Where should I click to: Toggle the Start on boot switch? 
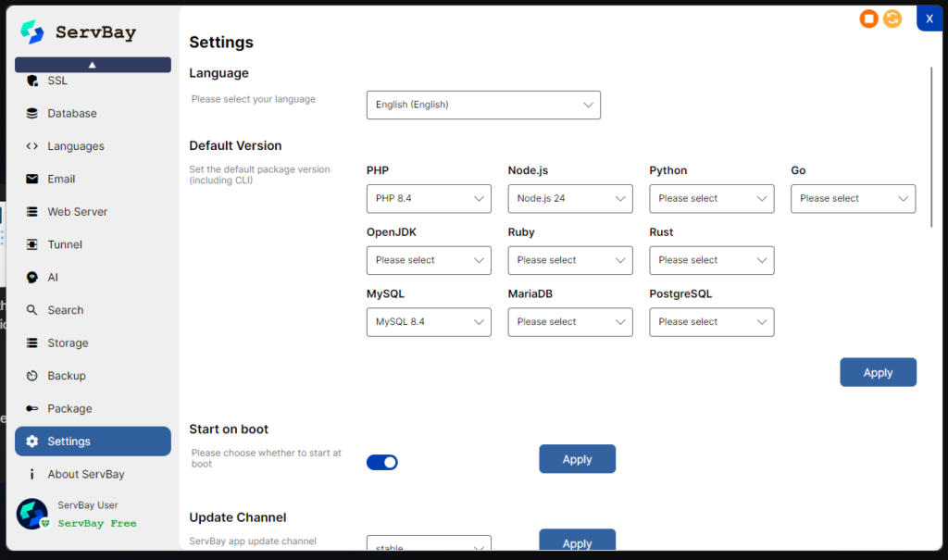coord(382,462)
